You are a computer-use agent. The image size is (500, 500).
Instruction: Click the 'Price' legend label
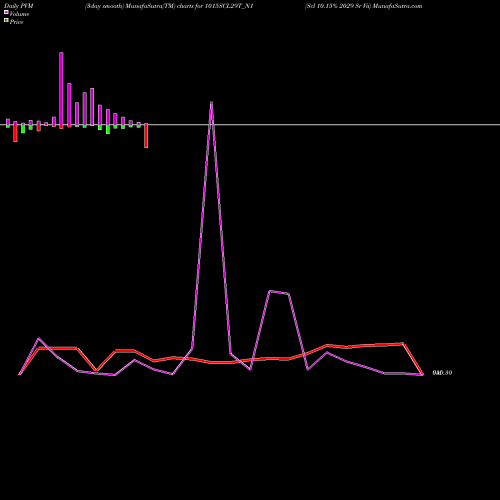[x=16, y=22]
